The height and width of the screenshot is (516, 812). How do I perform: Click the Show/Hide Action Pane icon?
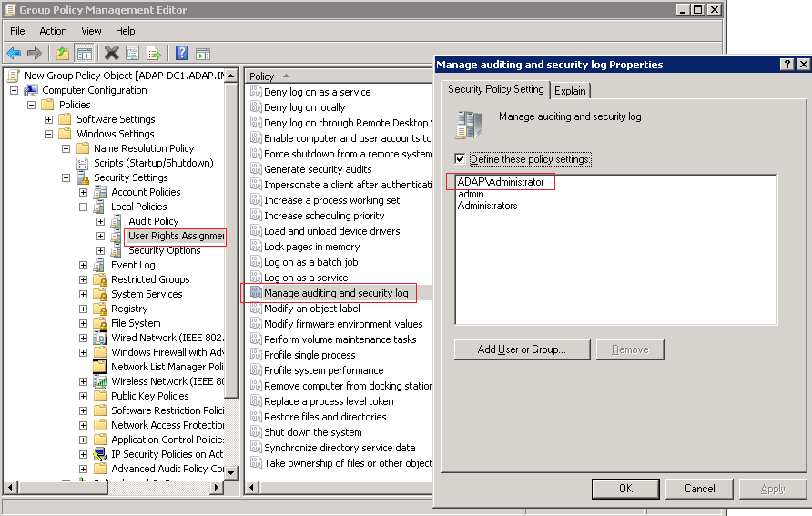[x=203, y=53]
